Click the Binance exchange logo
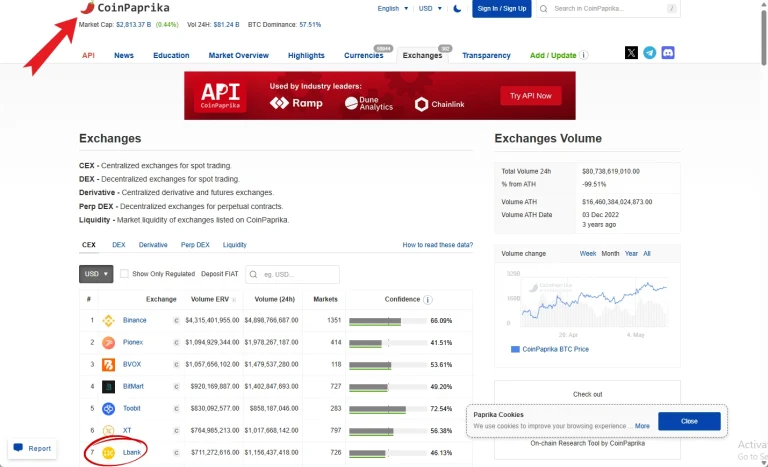 pyautogui.click(x=108, y=320)
